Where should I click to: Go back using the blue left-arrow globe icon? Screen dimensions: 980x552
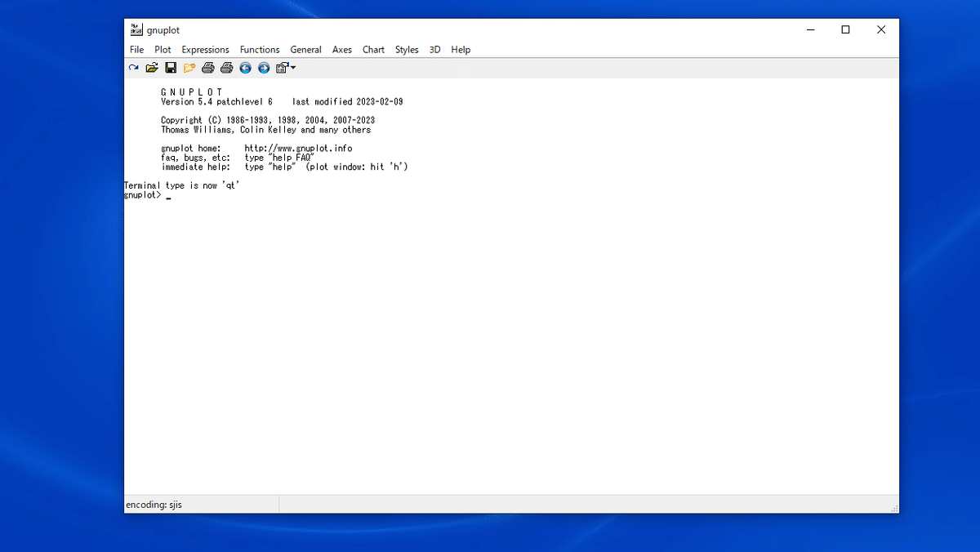(245, 68)
